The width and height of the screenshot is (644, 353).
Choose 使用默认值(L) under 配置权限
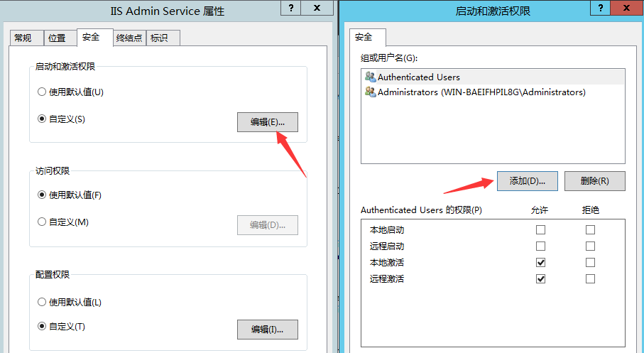[41, 302]
